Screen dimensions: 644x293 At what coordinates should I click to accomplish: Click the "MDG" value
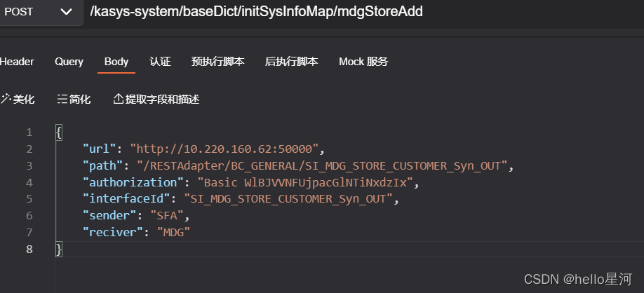(174, 232)
